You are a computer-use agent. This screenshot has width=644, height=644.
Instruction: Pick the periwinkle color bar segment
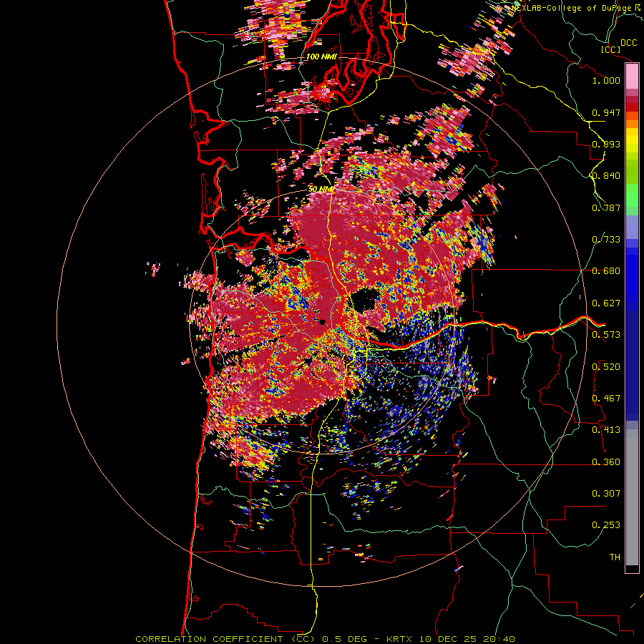pos(632,227)
